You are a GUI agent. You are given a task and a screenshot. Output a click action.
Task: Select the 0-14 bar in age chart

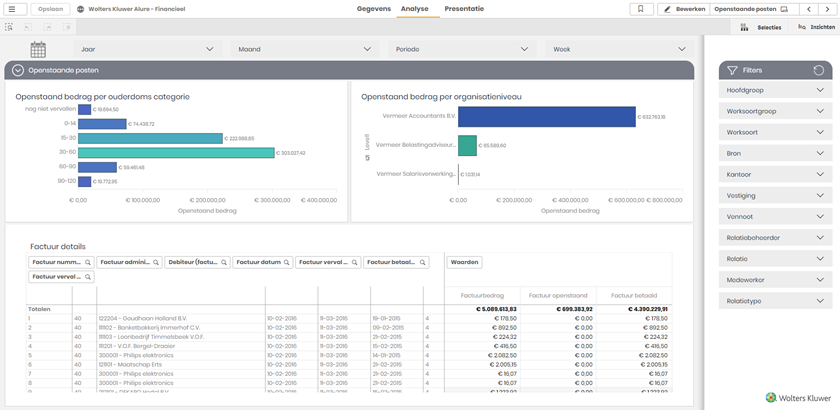[x=102, y=124]
